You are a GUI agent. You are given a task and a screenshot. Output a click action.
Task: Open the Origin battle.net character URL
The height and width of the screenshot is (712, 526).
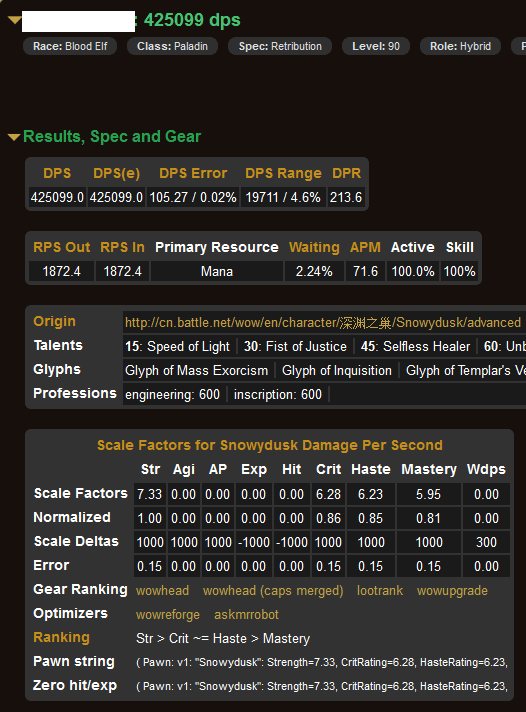(323, 322)
